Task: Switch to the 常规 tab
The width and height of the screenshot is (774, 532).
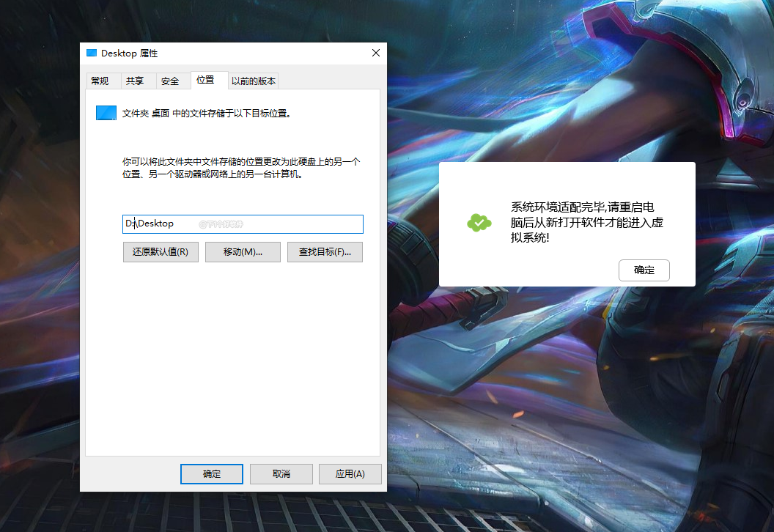Action: click(x=103, y=81)
